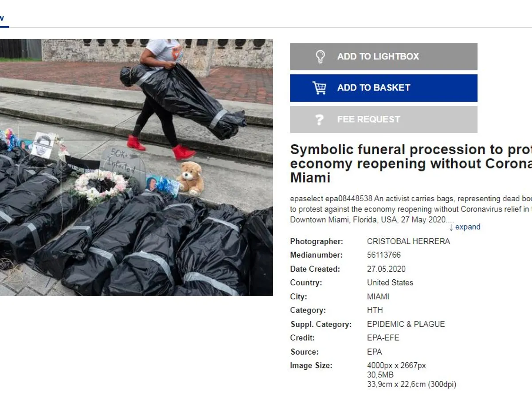Click the supplemental category EPIDEMIC & PLAGUE
Screen dimensions: 532x399
(x=406, y=324)
